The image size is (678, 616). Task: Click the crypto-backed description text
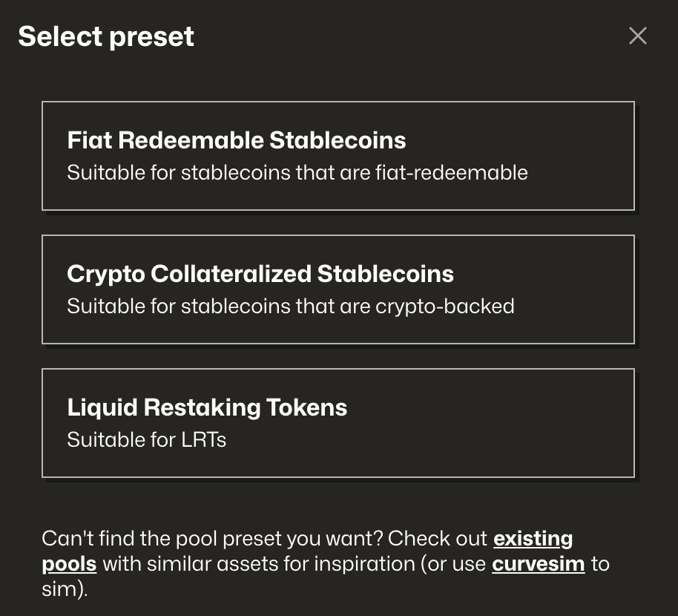[x=291, y=306]
